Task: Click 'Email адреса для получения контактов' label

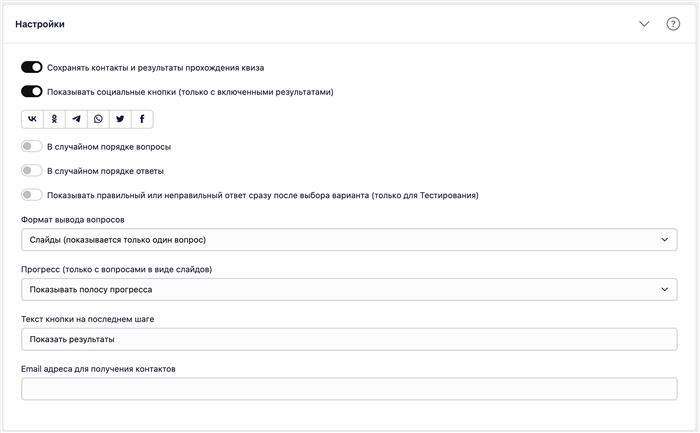Action: pos(98,369)
